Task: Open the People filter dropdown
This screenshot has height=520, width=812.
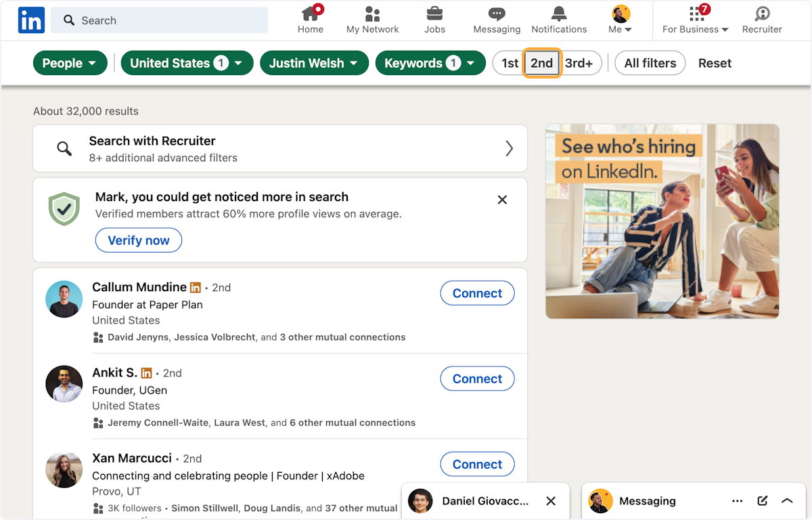Action: 70,63
